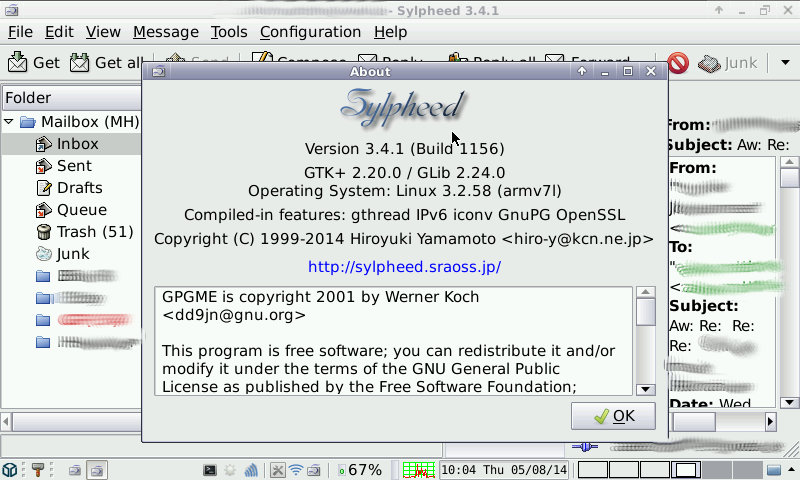Open the View menu

[x=103, y=32]
